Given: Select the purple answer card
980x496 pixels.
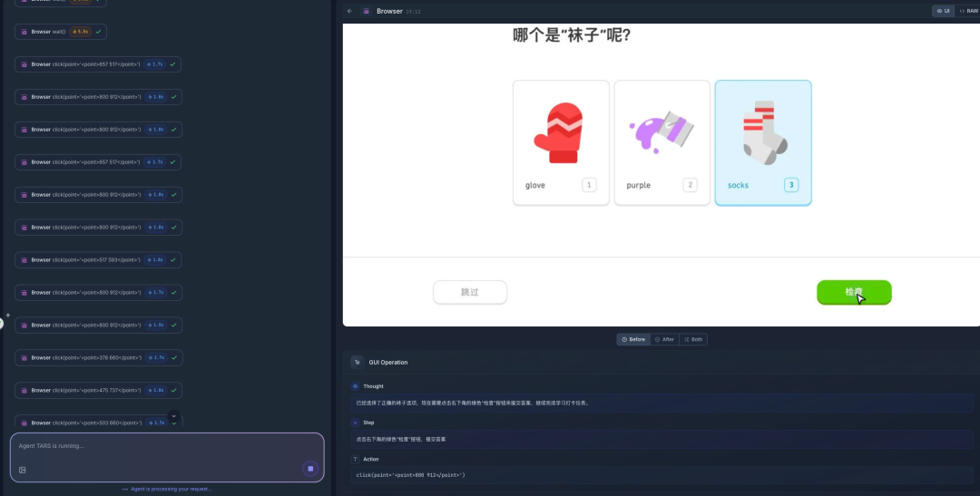Looking at the screenshot, I should pyautogui.click(x=661, y=142).
